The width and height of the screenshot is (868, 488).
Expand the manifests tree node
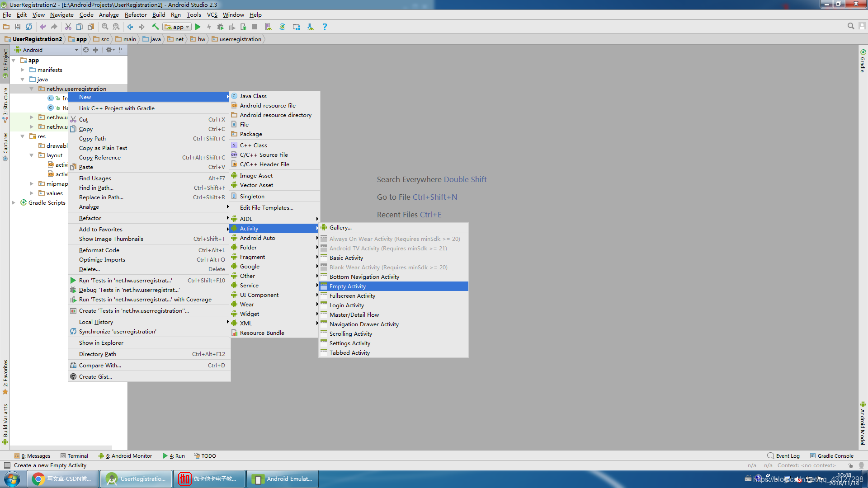pyautogui.click(x=23, y=70)
